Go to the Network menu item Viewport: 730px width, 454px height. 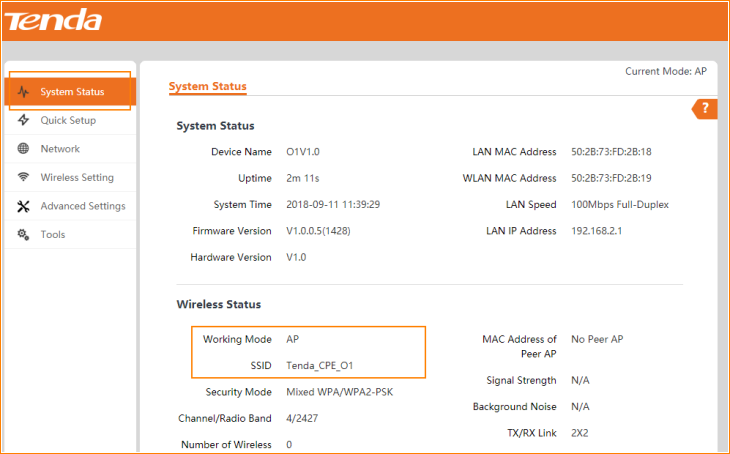tap(60, 149)
